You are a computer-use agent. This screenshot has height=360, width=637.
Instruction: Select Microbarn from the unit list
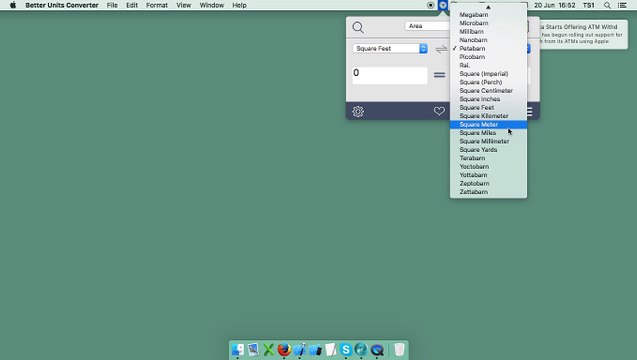(x=488, y=23)
